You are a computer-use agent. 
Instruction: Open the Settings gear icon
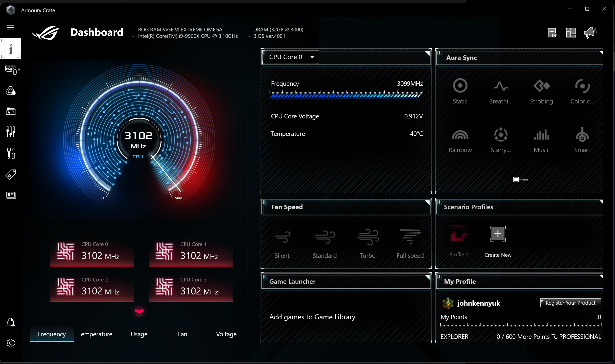click(x=11, y=343)
